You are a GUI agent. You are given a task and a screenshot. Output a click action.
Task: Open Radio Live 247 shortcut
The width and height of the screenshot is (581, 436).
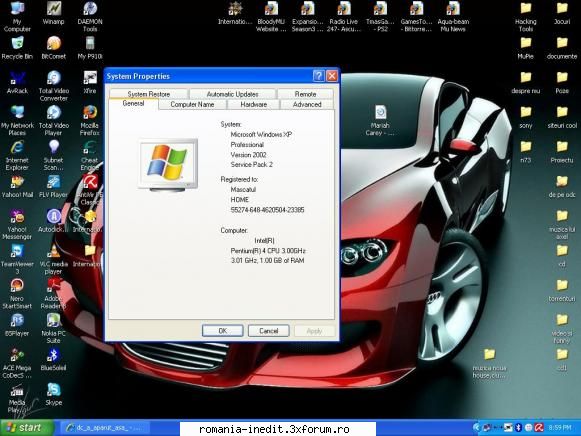click(343, 16)
